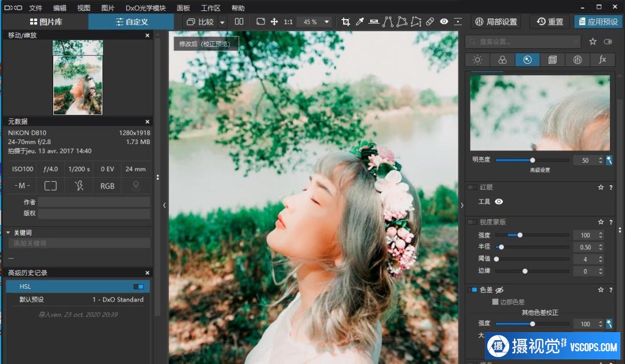This screenshot has width=625, height=364.
Task: Switch to the 图片库 tab
Action: point(46,21)
